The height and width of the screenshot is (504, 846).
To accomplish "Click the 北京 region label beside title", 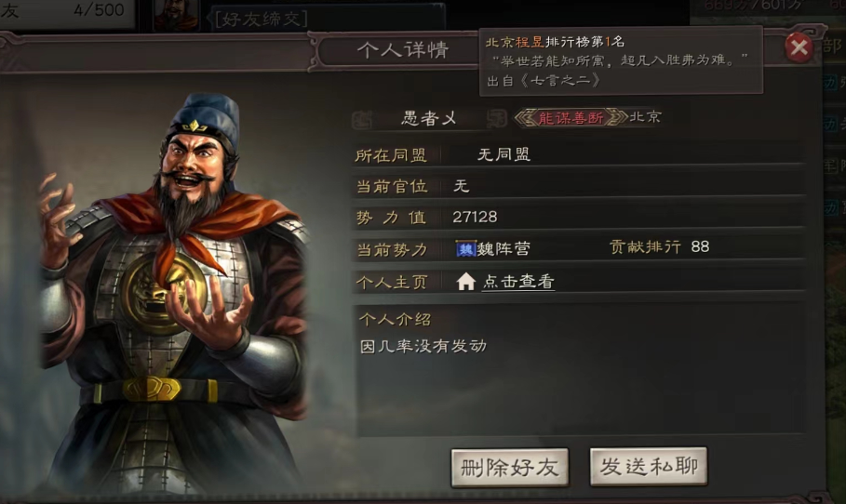I will point(645,117).
